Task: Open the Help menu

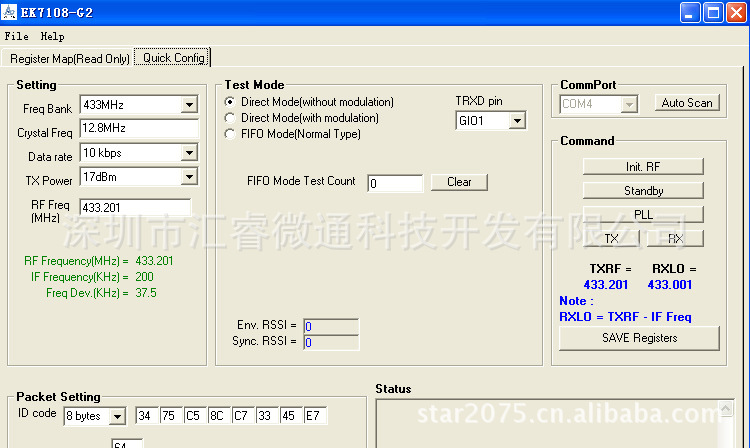Action: point(52,36)
